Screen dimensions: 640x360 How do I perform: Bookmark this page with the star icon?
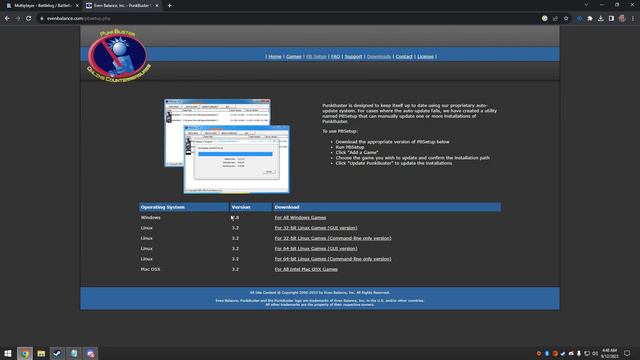[566, 18]
